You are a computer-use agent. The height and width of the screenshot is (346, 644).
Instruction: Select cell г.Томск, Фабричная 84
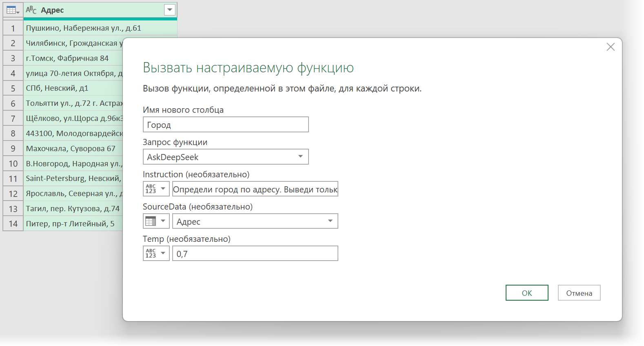tap(73, 58)
